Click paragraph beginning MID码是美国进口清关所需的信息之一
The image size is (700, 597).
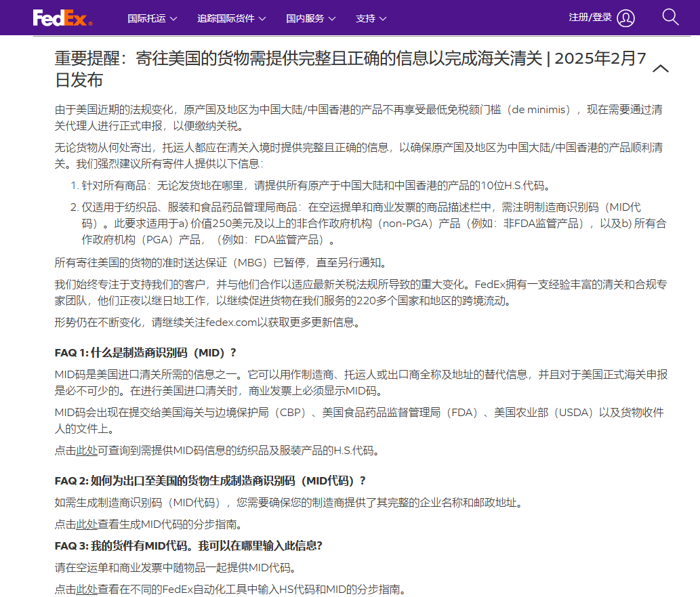pos(361,383)
